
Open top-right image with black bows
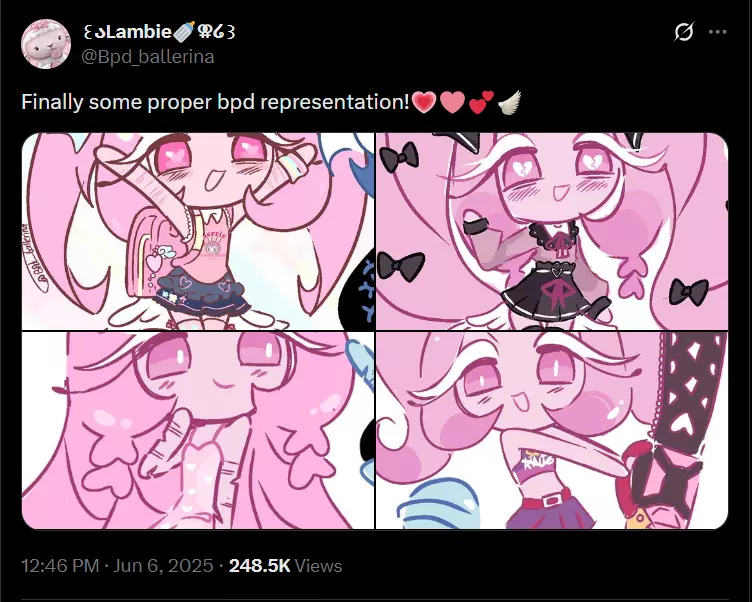coord(552,231)
